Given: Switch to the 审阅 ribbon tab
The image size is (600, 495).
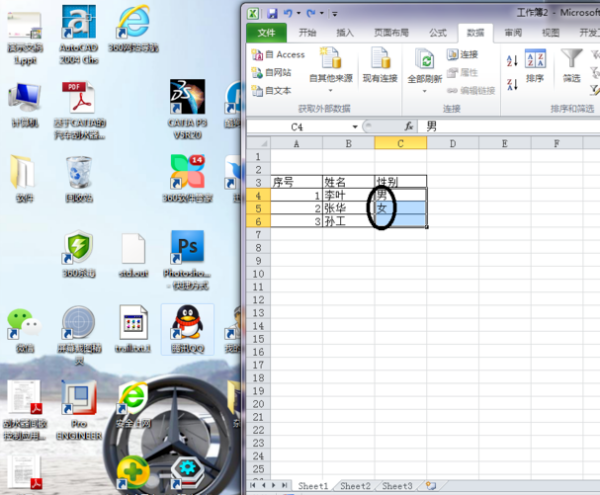Looking at the screenshot, I should [x=513, y=33].
